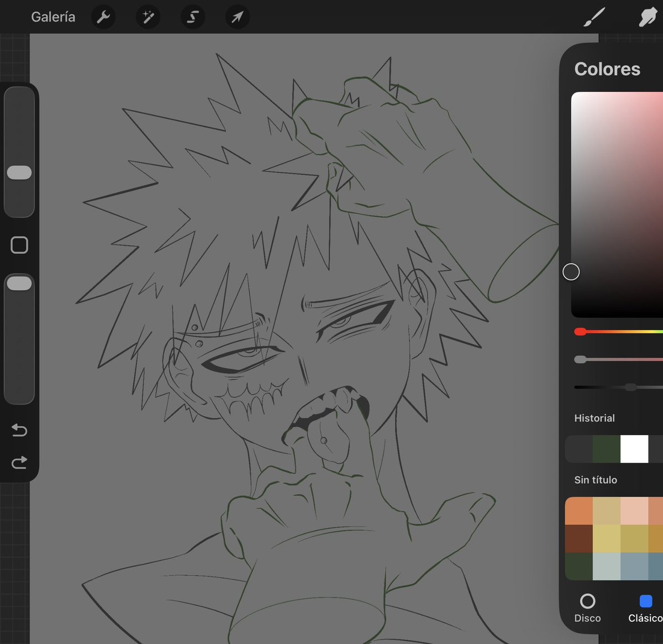Open the Adjustments magic wand menu
The height and width of the screenshot is (644, 663).
click(x=148, y=17)
